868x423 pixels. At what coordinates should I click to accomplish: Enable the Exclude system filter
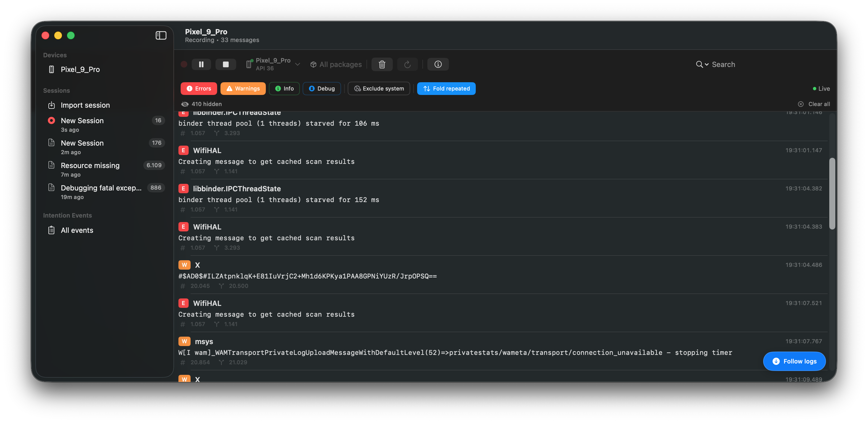[379, 88]
